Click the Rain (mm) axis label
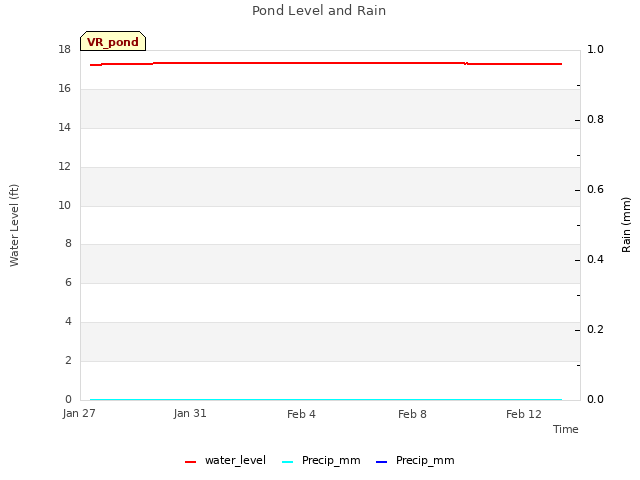 coord(626,225)
